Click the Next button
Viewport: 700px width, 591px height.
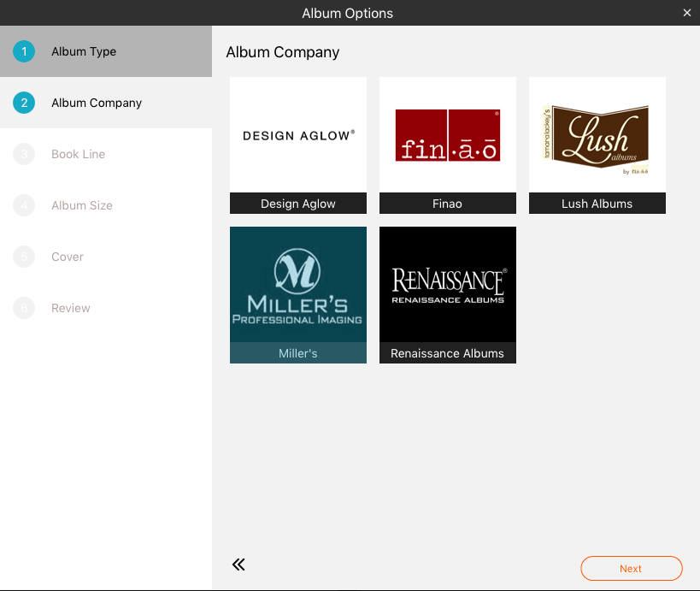coord(632,568)
